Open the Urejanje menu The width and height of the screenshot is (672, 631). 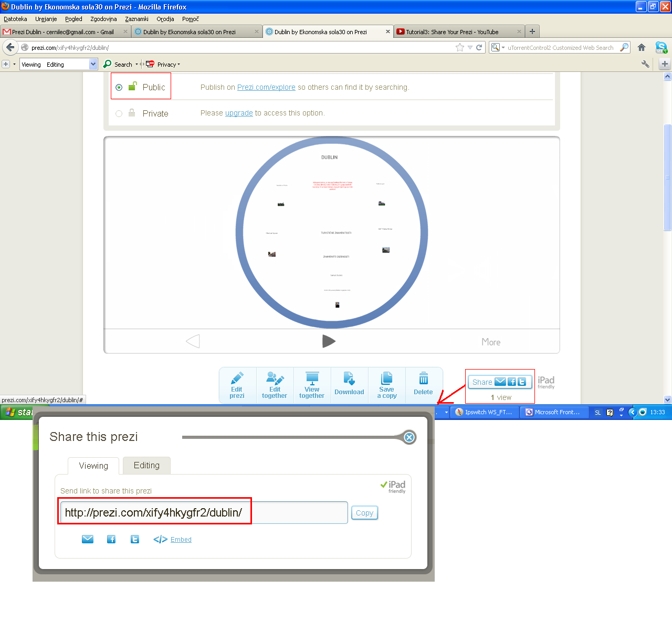click(46, 19)
